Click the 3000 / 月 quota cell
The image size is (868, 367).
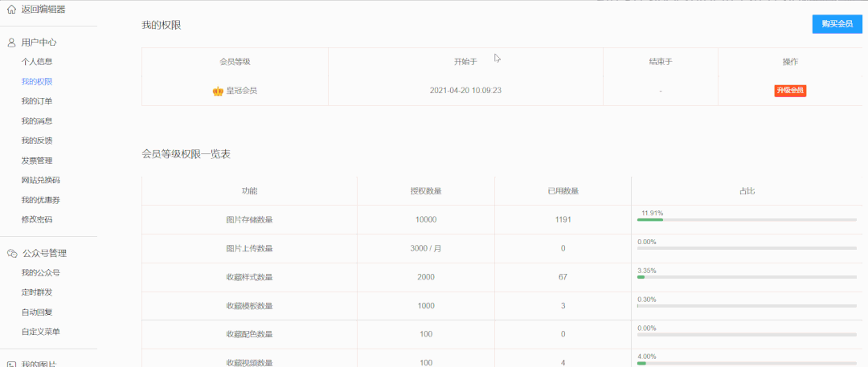coord(426,248)
